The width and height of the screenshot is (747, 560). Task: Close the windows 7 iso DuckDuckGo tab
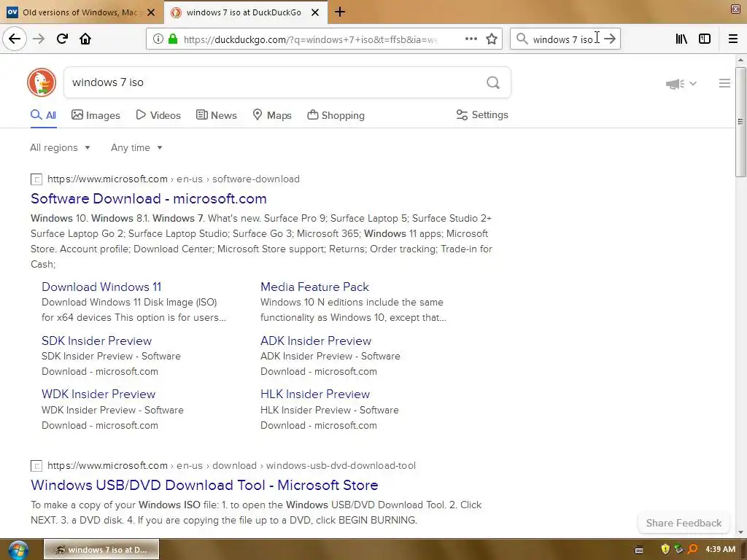click(315, 12)
